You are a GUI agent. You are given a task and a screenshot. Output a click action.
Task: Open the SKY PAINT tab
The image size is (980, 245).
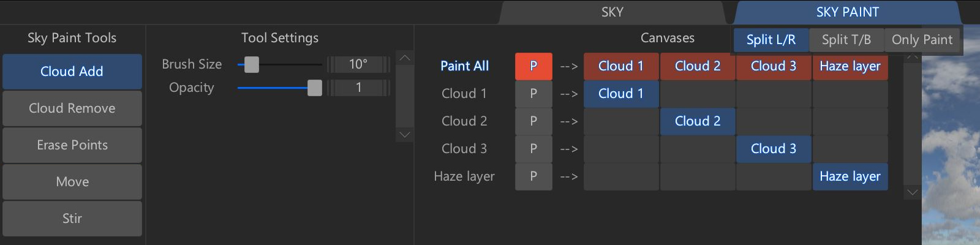click(847, 12)
